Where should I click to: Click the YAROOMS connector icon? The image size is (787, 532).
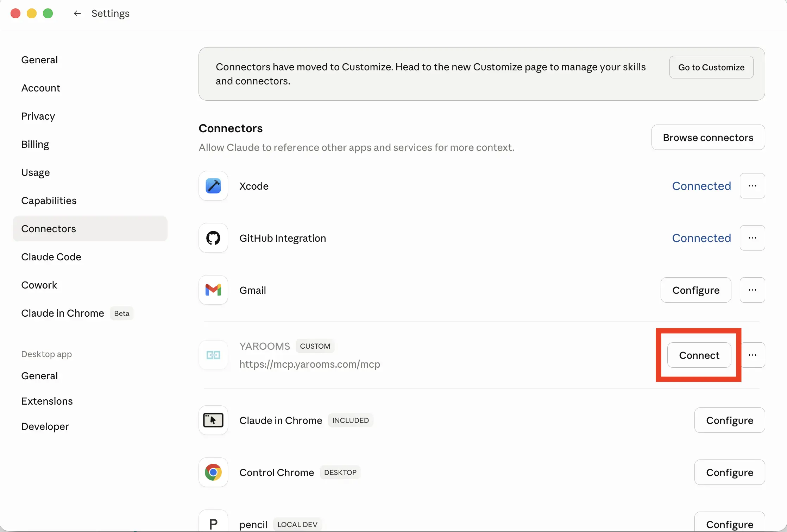click(x=213, y=355)
